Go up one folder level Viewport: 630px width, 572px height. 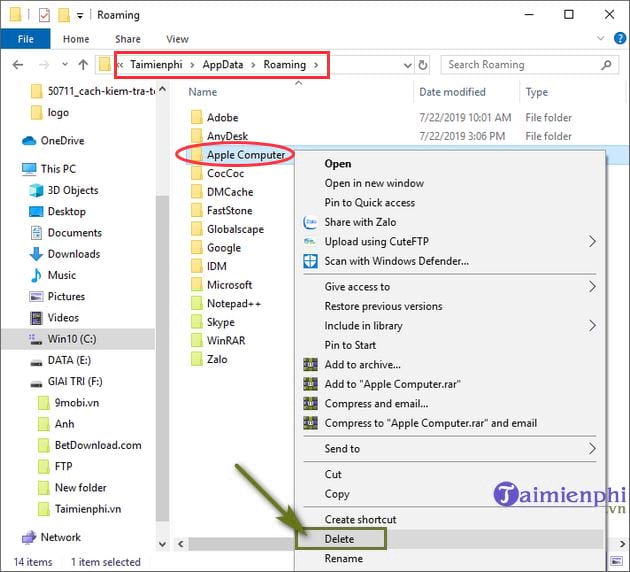pyautogui.click(x=83, y=64)
